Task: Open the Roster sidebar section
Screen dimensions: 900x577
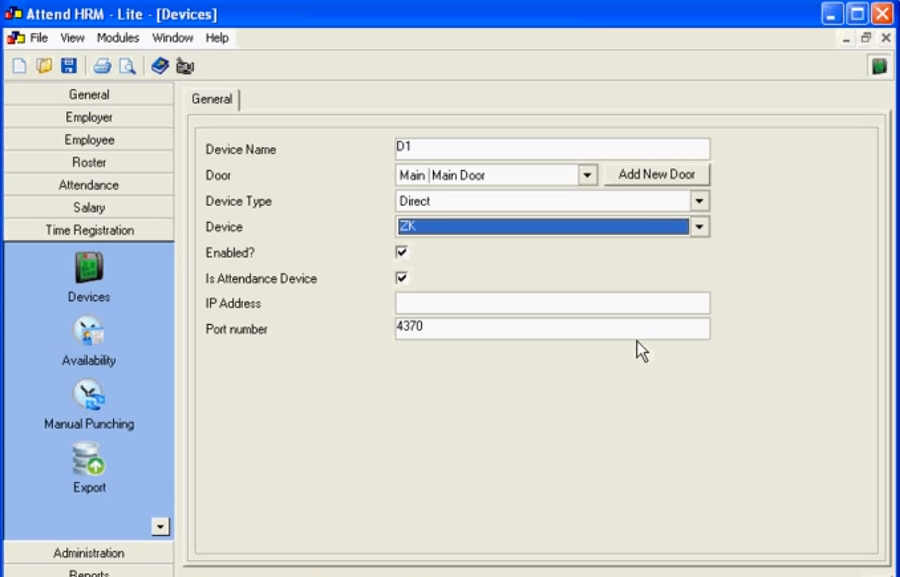Action: pos(89,162)
